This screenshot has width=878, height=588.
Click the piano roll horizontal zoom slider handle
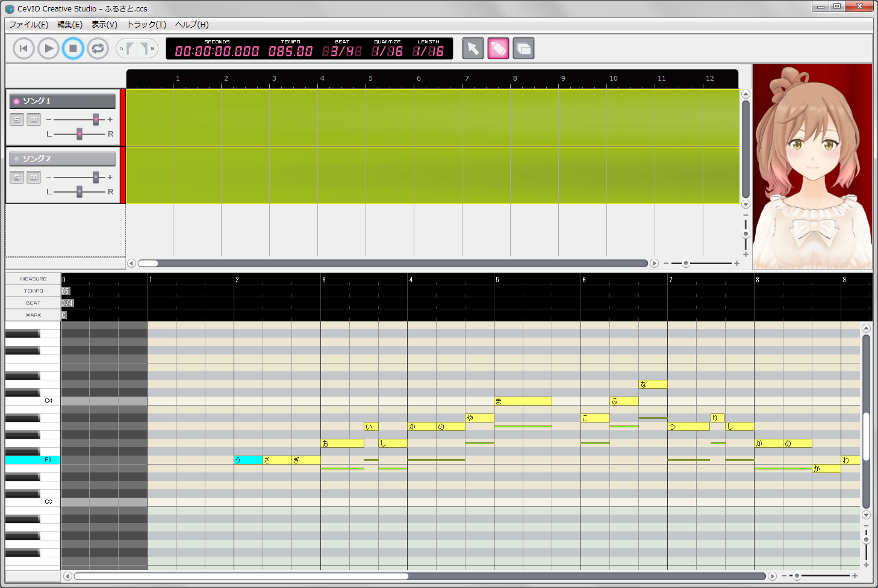(x=797, y=576)
